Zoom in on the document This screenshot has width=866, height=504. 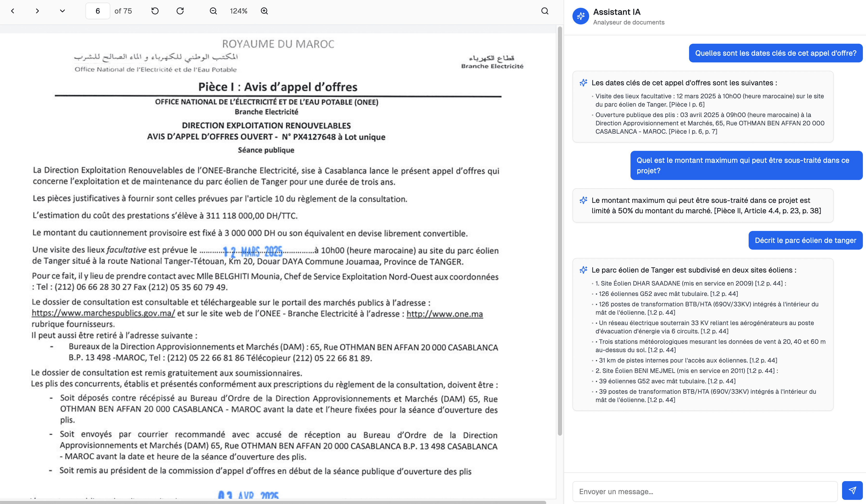264,11
